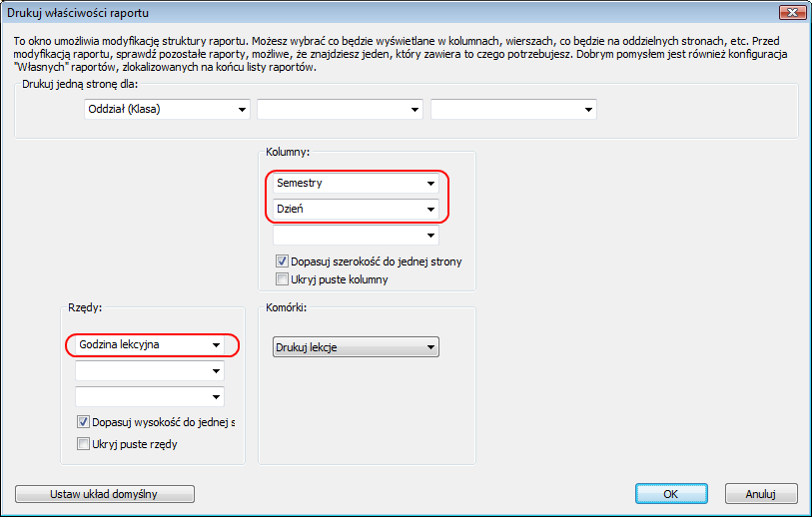Cancel with the Anuluj button

(x=761, y=494)
